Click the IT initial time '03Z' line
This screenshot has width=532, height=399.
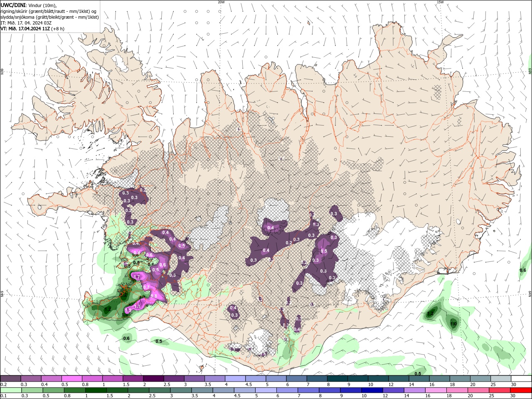26,23
